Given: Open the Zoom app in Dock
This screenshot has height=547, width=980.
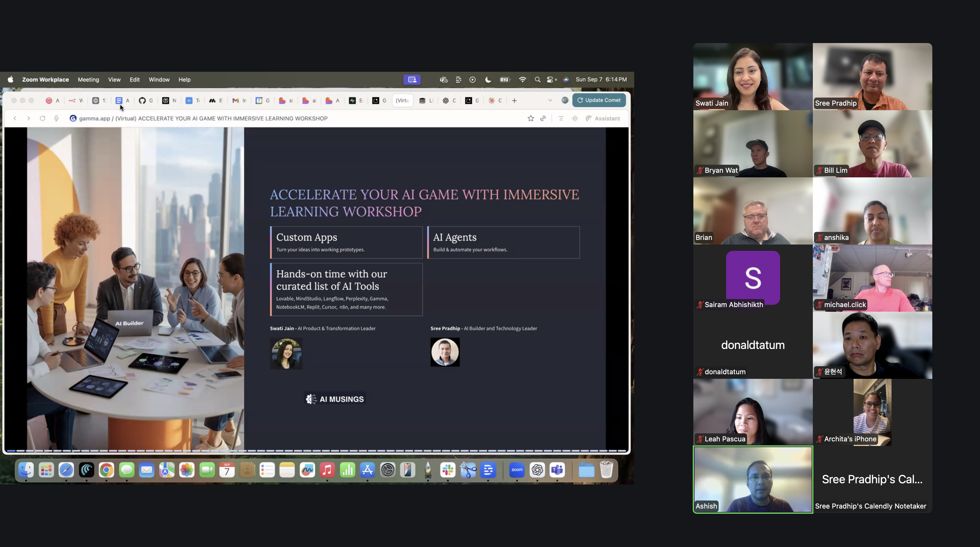Looking at the screenshot, I should click(x=517, y=470).
